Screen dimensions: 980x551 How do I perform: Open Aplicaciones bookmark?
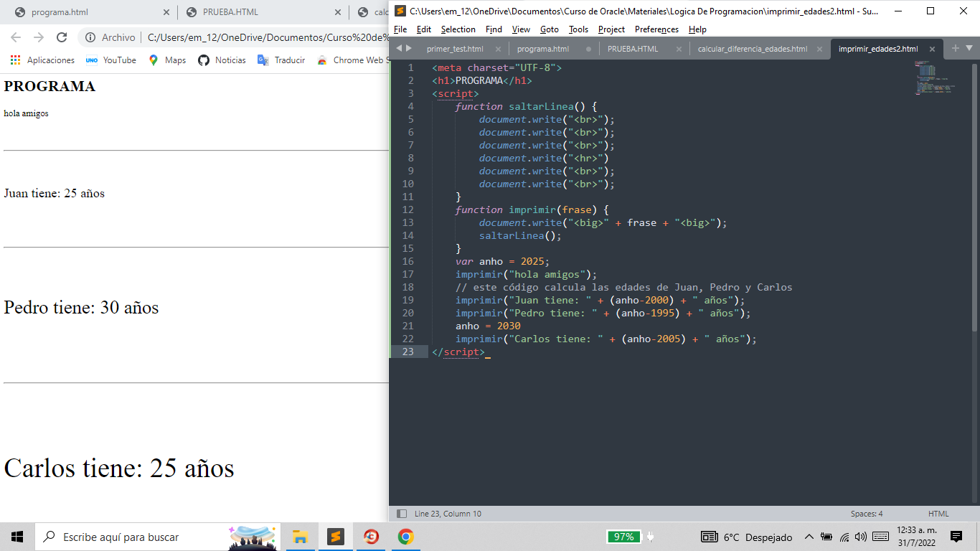(42, 60)
